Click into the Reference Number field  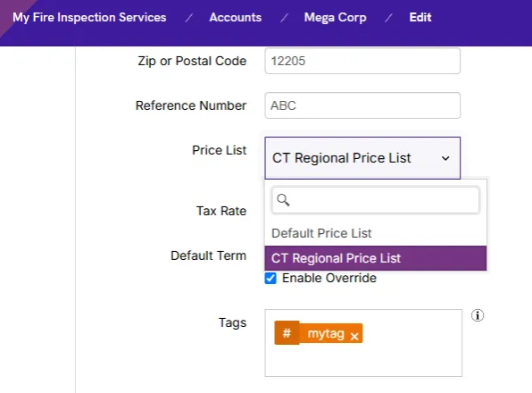pyautogui.click(x=362, y=105)
